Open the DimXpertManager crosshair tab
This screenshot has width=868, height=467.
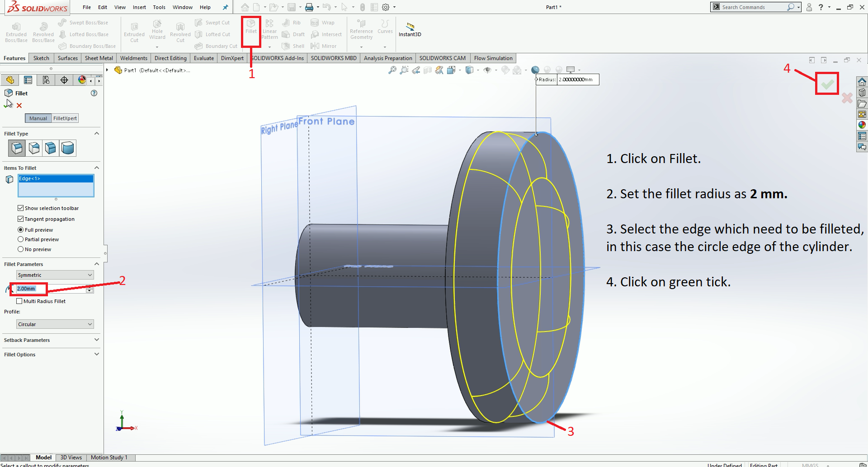pyautogui.click(x=64, y=80)
